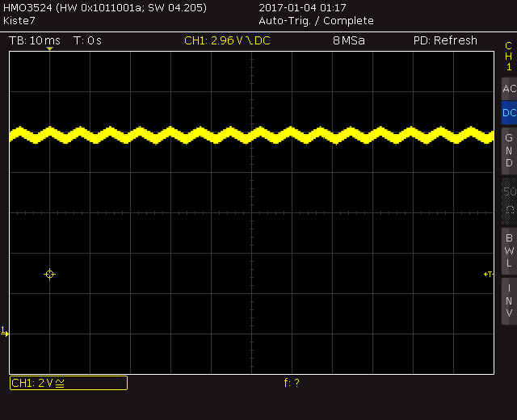Toggle INV channel invert softkey
The height and width of the screenshot is (420, 517).
509,301
